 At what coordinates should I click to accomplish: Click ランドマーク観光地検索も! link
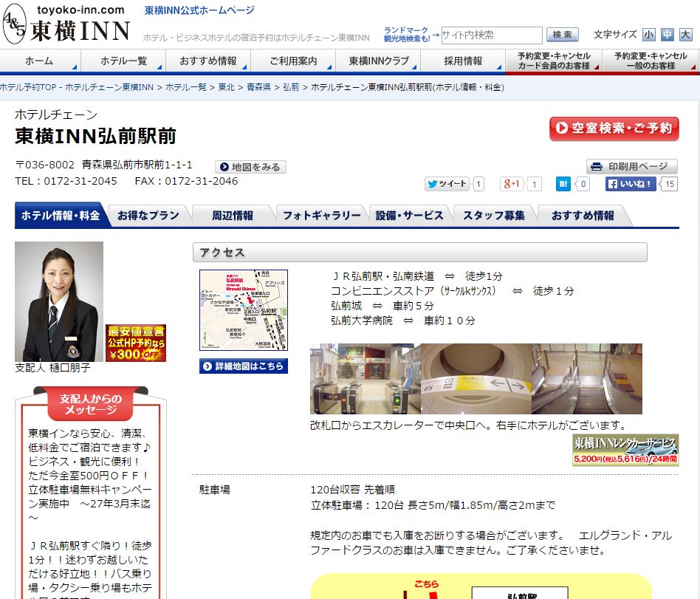407,35
